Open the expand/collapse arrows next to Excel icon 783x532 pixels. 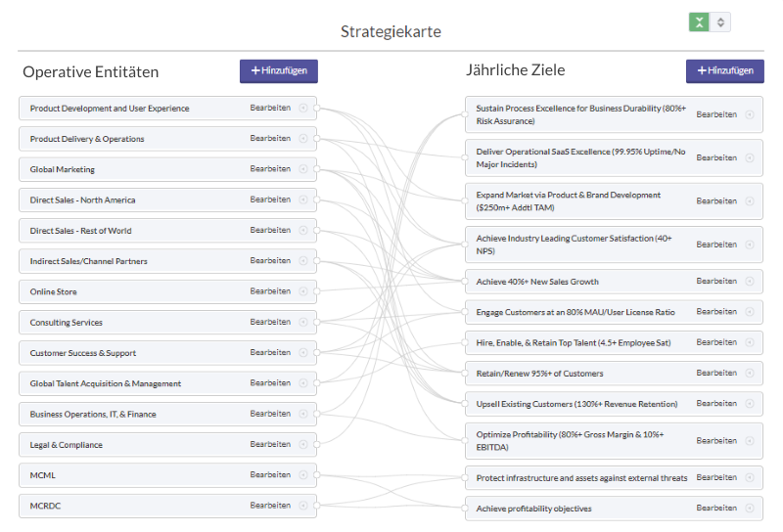tap(720, 22)
